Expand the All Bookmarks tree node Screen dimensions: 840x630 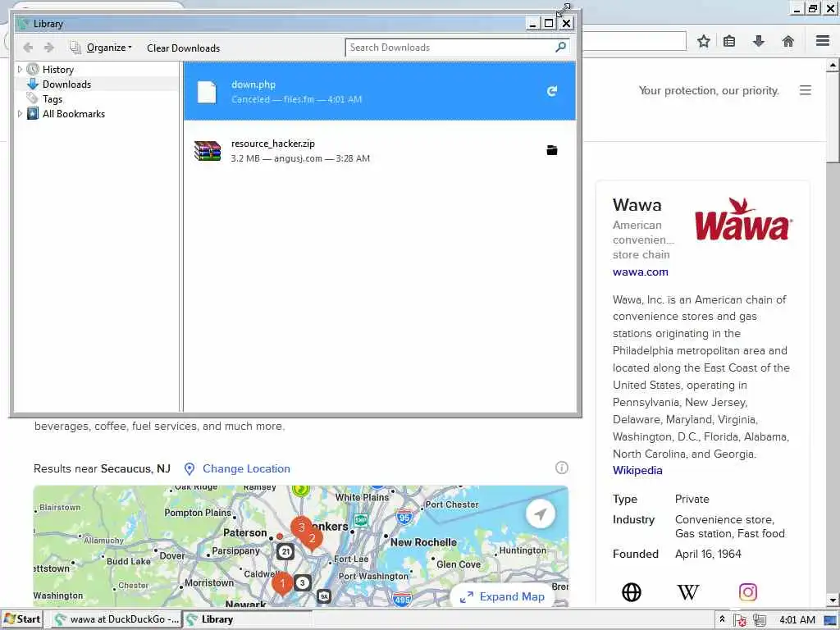tap(20, 113)
